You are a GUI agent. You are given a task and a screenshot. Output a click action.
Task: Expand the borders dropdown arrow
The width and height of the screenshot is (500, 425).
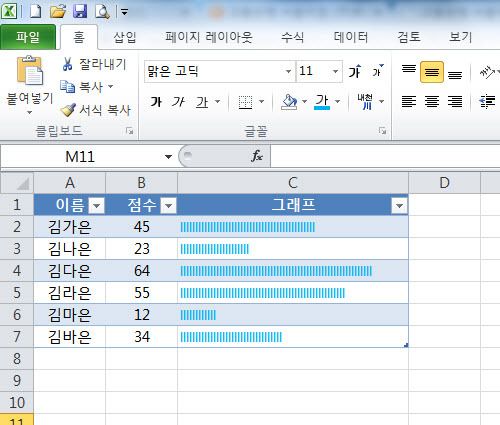tap(262, 101)
